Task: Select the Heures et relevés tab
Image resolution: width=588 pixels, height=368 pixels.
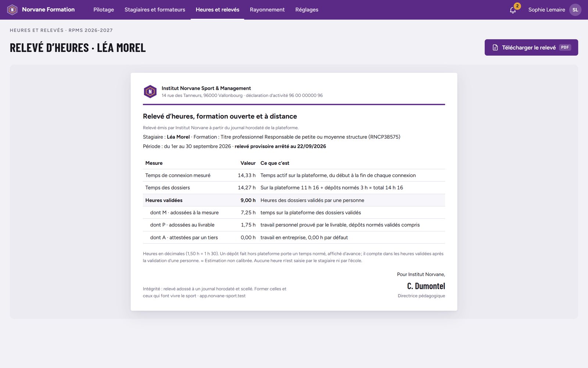Action: click(x=218, y=10)
